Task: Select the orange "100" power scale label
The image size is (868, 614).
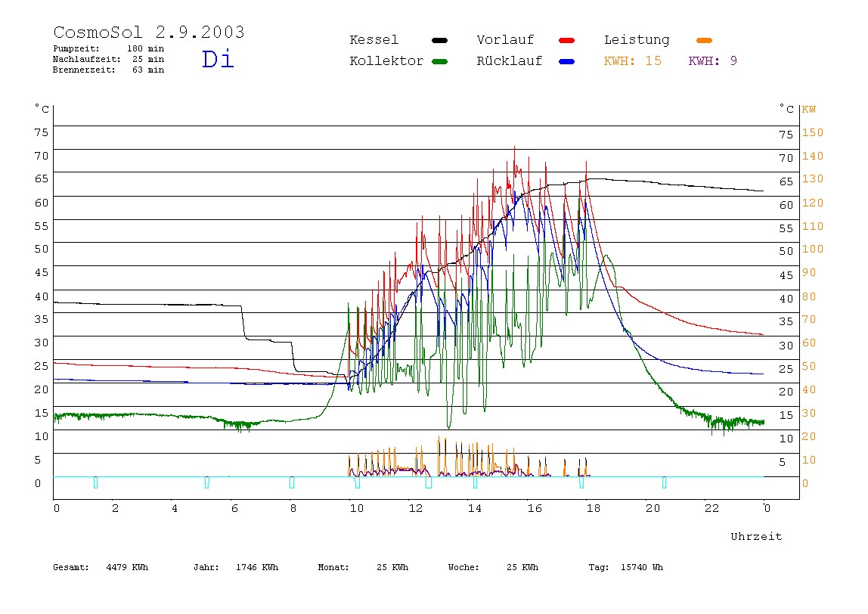Action: coord(813,249)
